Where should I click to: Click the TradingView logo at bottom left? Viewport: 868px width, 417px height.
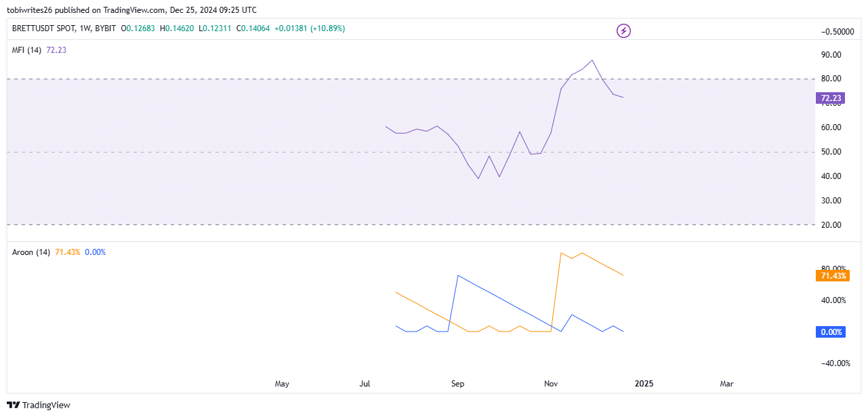click(41, 405)
